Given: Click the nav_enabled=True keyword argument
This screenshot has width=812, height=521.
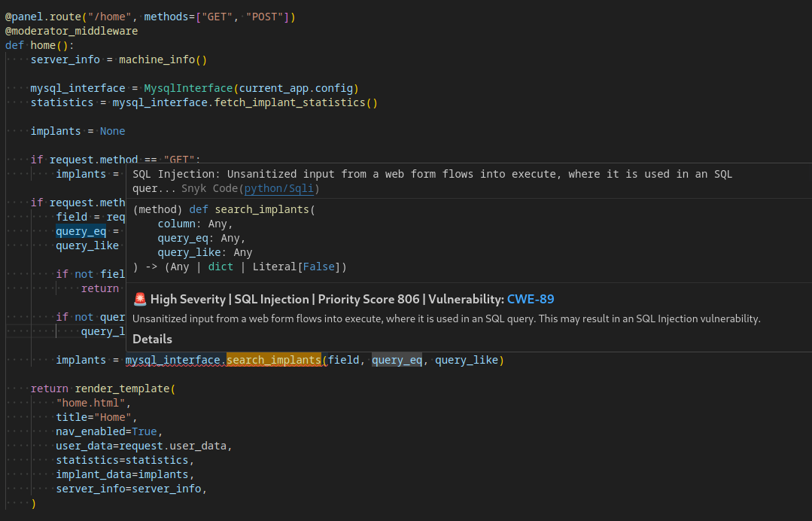Looking at the screenshot, I should (106, 431).
